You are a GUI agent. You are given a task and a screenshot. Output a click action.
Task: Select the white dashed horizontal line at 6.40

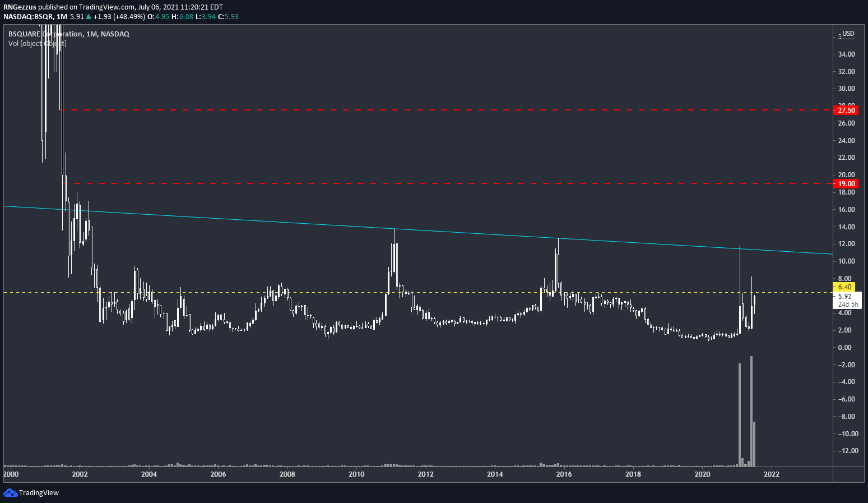point(418,292)
